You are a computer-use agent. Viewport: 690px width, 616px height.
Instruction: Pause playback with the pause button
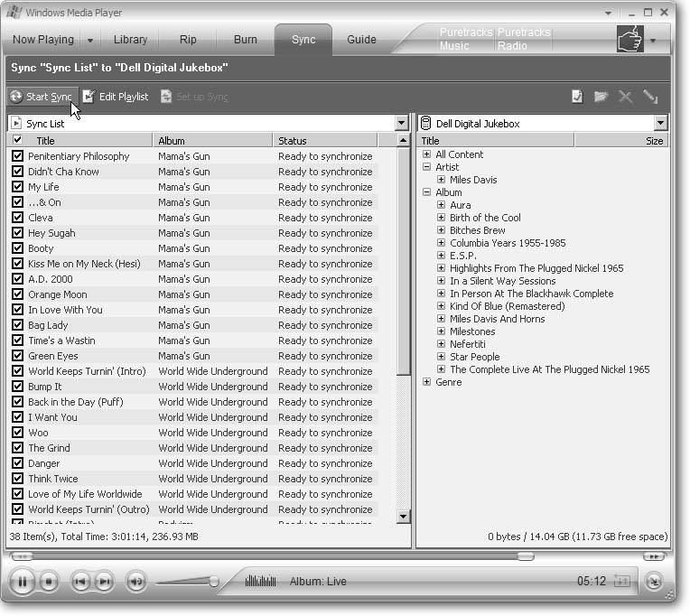tap(23, 582)
